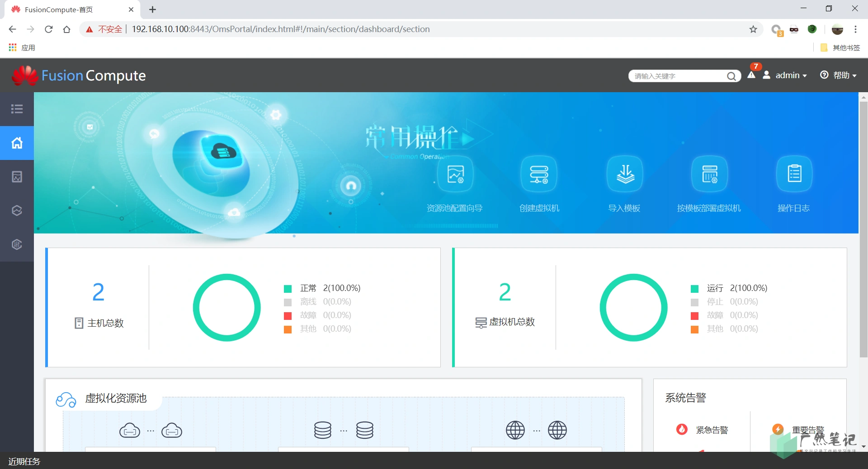Open the browser home page

(66, 29)
